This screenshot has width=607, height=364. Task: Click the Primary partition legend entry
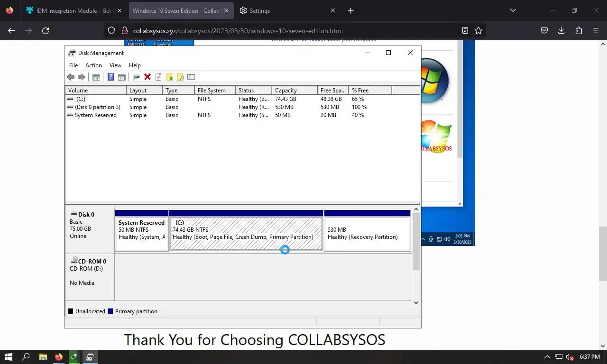pyautogui.click(x=133, y=311)
